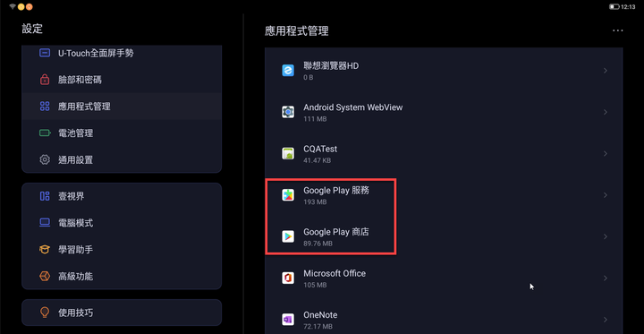Expand CQATest row chevron
Screen dimensions: 644x334
606,153
